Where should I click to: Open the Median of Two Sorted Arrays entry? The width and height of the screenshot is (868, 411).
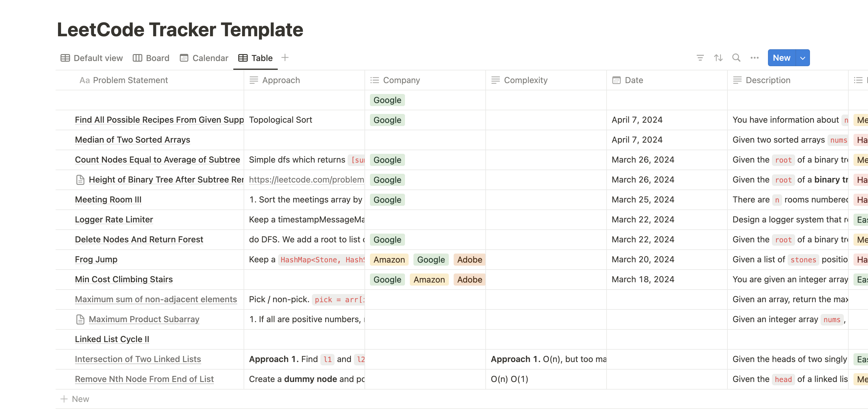click(x=132, y=140)
